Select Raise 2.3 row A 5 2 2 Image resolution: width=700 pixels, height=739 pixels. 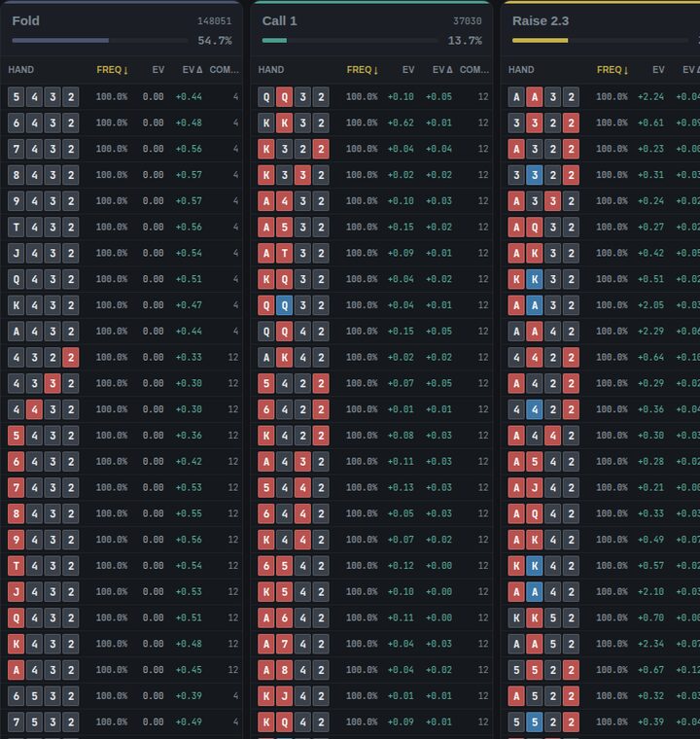(x=601, y=695)
